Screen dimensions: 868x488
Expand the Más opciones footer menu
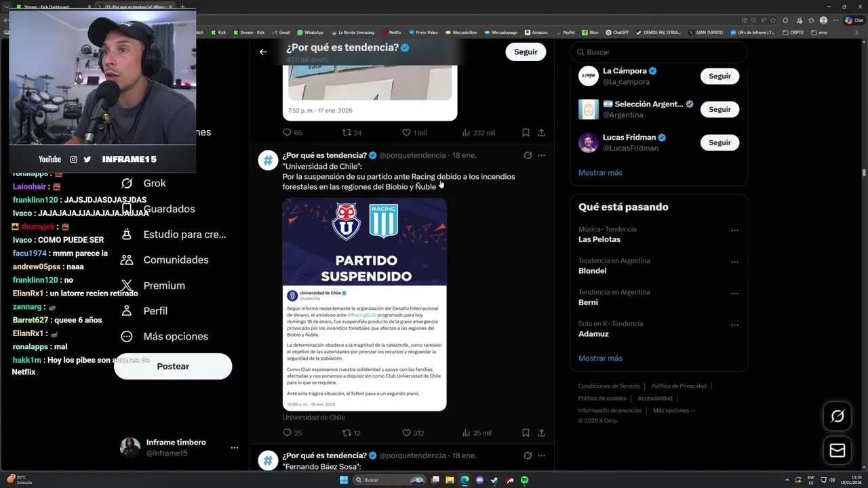[x=674, y=410]
